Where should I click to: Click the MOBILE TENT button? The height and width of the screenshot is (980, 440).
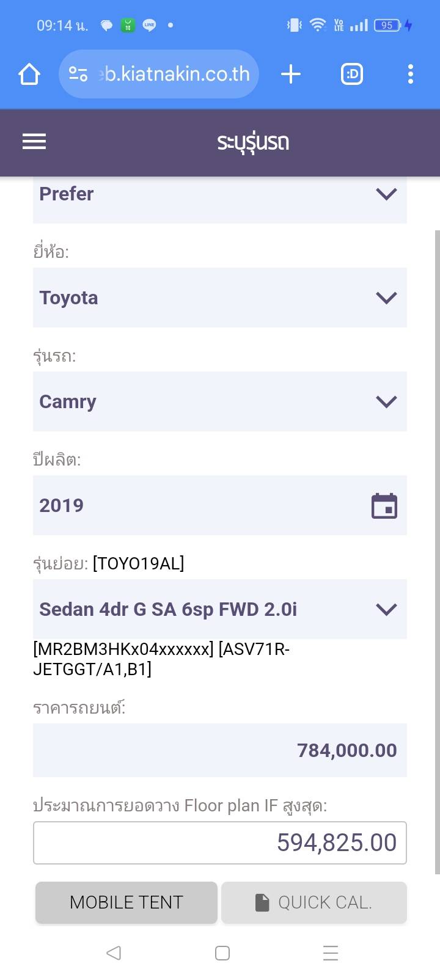tap(127, 902)
